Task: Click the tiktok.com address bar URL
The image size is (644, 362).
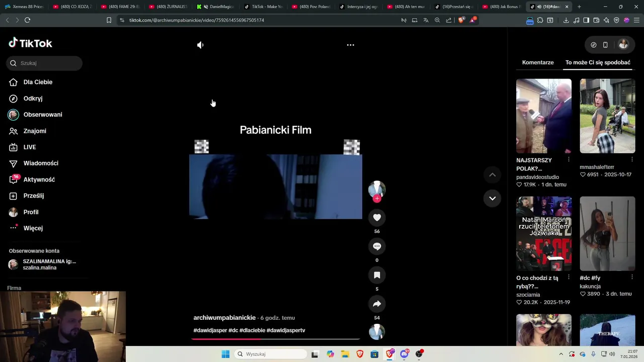Action: (197, 20)
